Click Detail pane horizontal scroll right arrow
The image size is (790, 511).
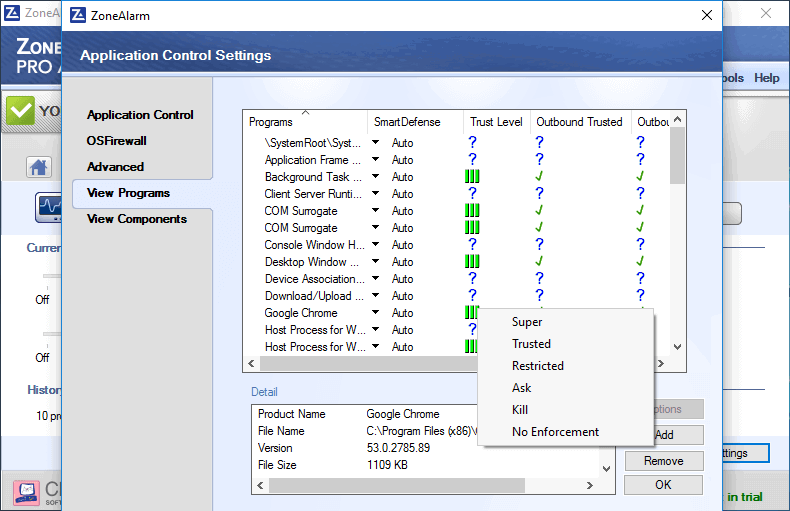click(589, 485)
